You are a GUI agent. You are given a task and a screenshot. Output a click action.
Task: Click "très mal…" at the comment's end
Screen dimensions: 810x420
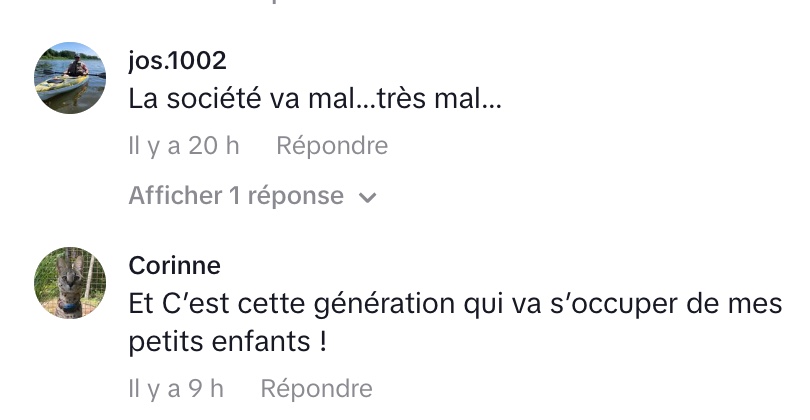tap(438, 101)
